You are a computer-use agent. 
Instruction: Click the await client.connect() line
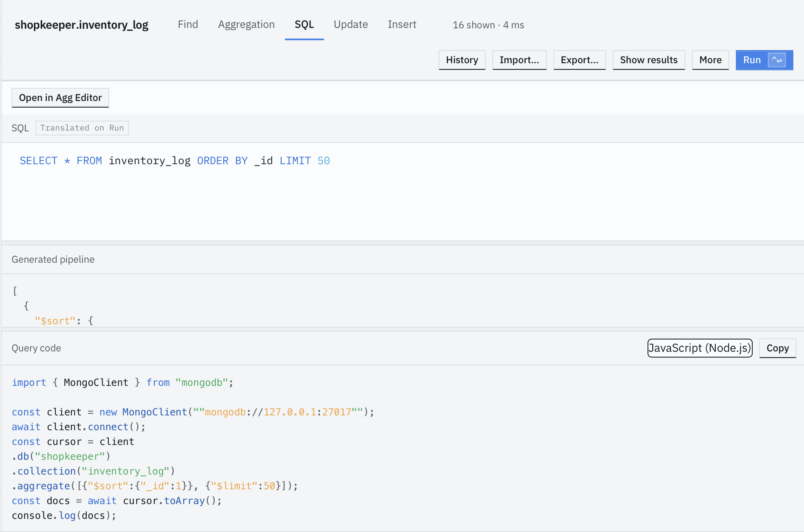point(78,427)
